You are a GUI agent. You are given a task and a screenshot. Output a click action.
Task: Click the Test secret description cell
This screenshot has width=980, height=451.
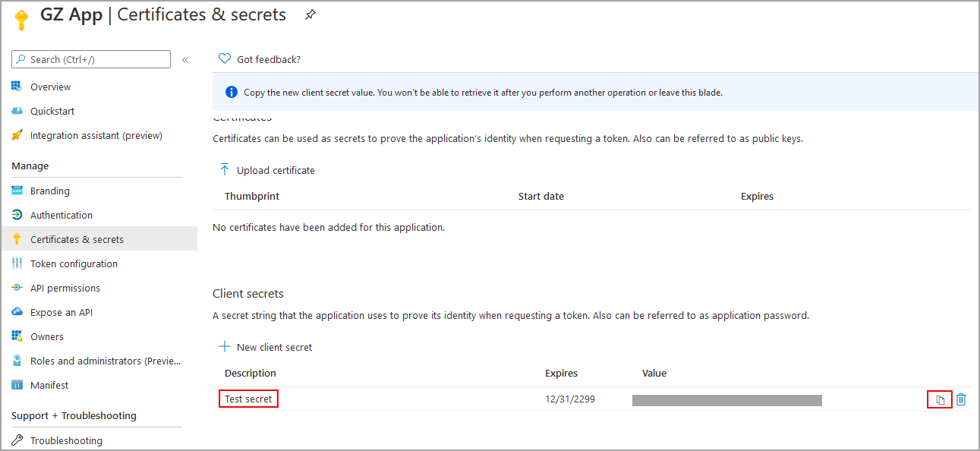click(x=248, y=399)
